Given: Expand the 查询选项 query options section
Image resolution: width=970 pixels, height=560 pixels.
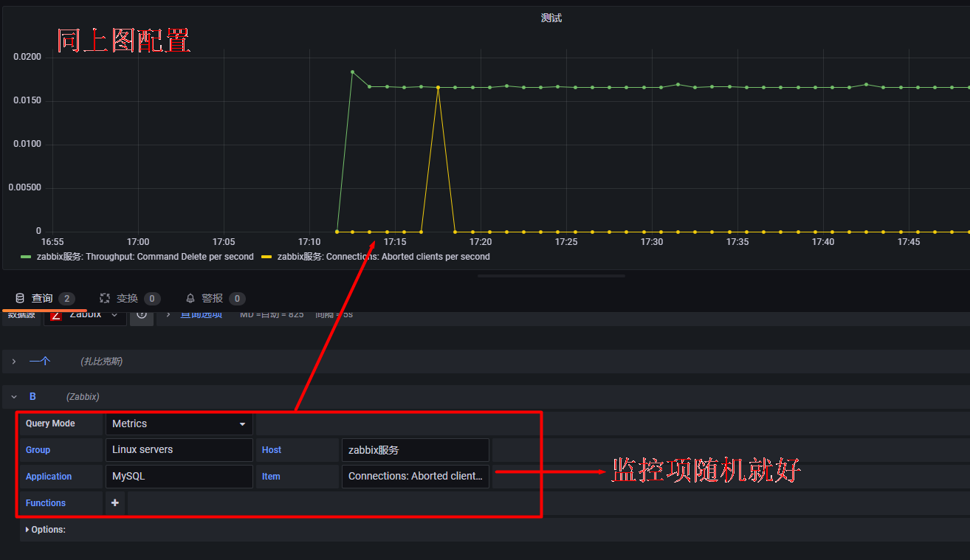Looking at the screenshot, I should coord(201,315).
